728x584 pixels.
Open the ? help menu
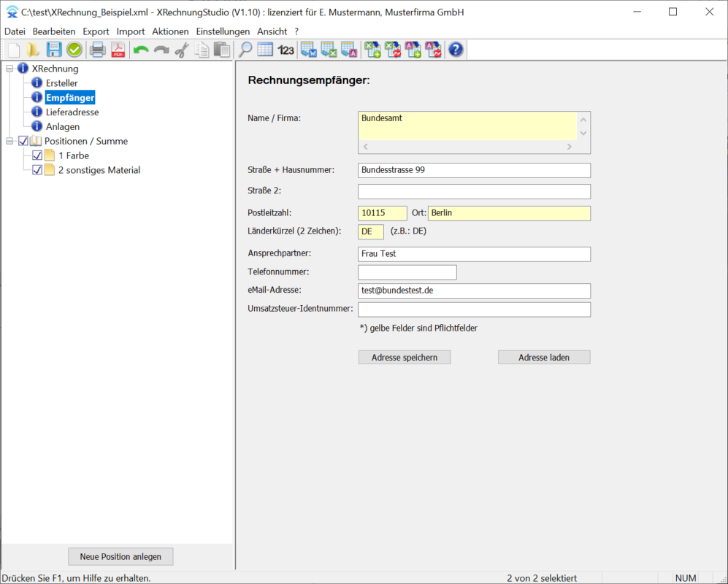(296, 31)
